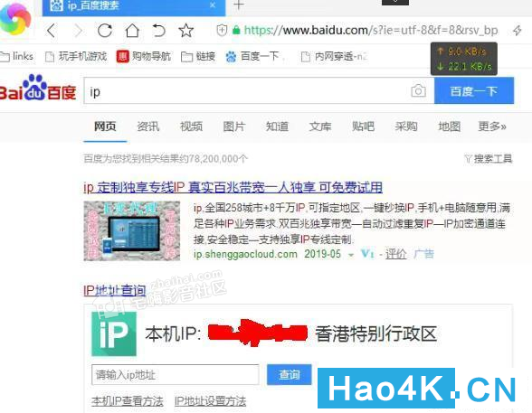Switch to the 文库 tab
Screen dimensions: 532x413
320,127
